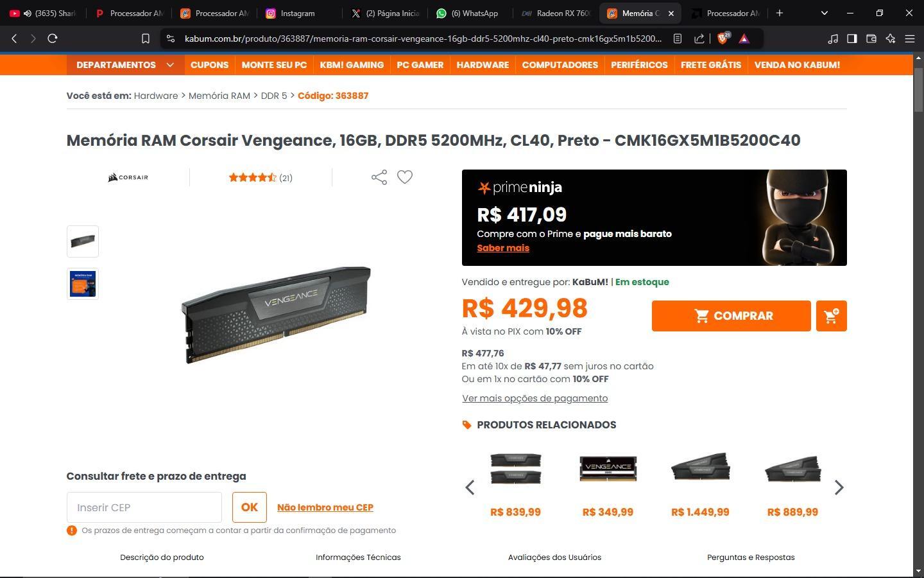Open the Brave sidebar panel icon
924x578 pixels.
(x=852, y=39)
